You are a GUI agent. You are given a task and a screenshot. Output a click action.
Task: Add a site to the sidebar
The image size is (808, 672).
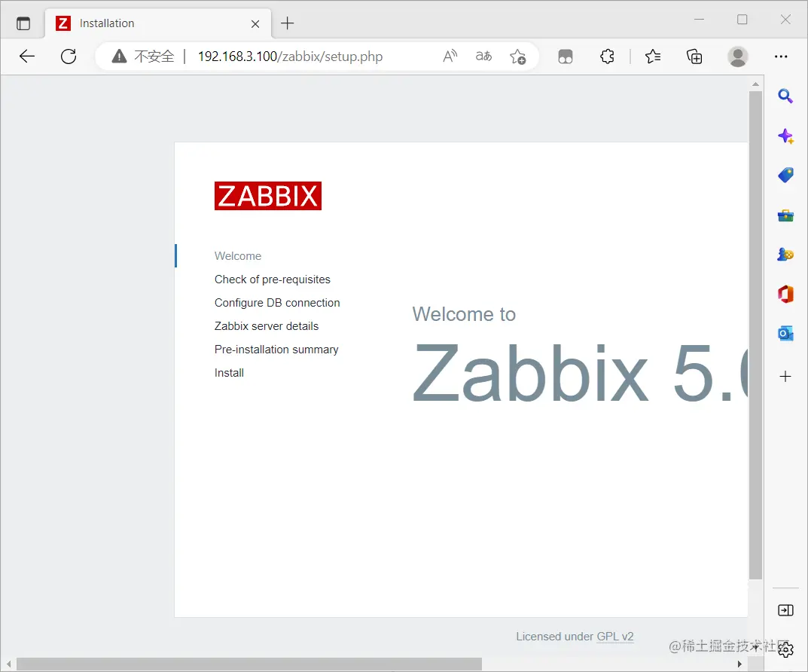click(785, 377)
